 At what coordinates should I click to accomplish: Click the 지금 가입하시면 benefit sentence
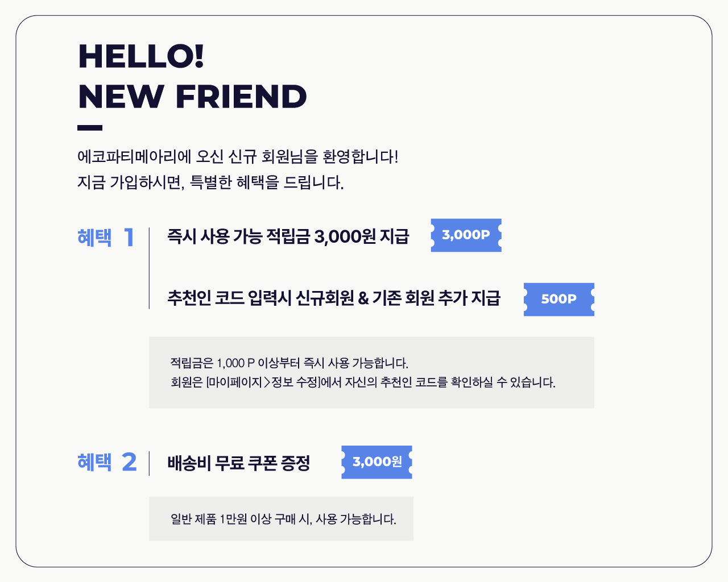click(210, 183)
